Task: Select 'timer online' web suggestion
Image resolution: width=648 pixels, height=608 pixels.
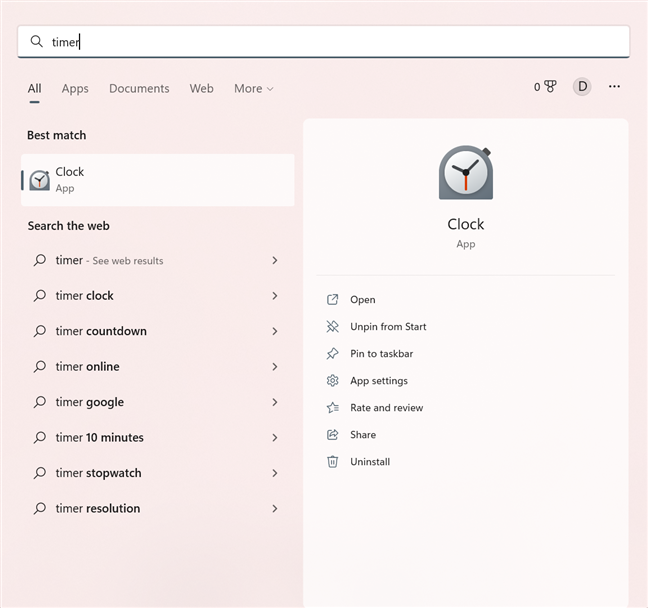Action: 158,367
